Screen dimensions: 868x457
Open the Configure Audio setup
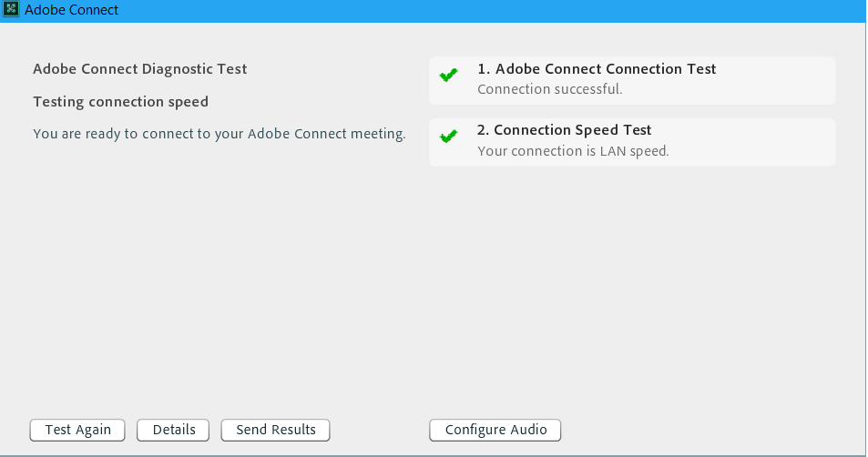[x=495, y=430]
